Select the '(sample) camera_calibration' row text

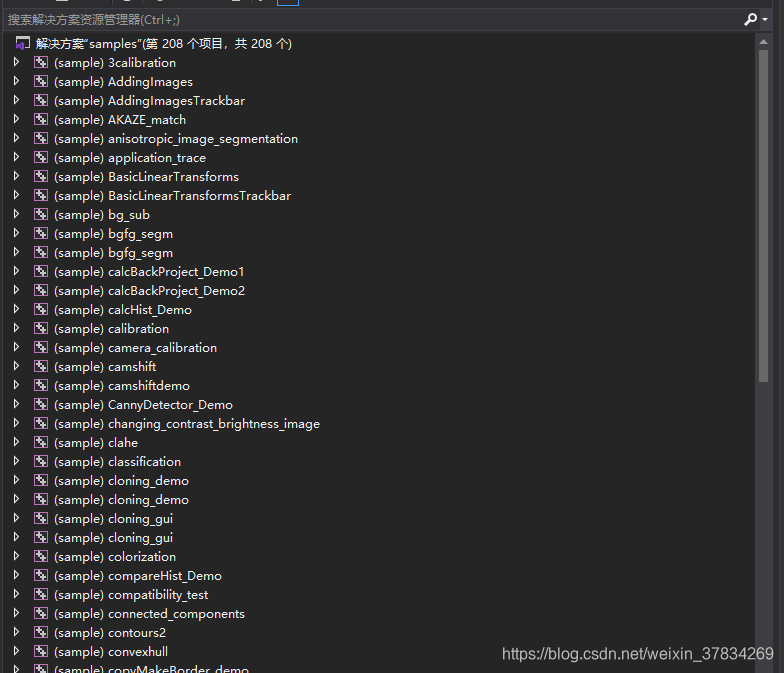point(136,348)
